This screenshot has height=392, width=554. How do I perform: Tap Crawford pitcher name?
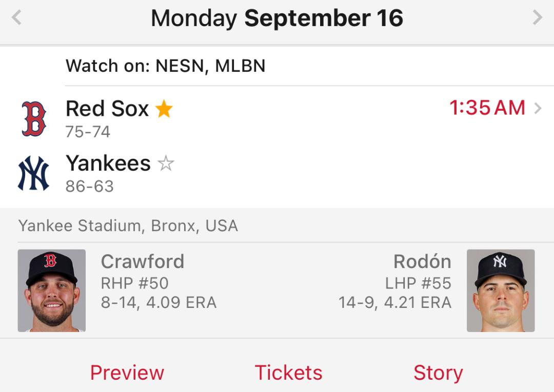click(143, 261)
